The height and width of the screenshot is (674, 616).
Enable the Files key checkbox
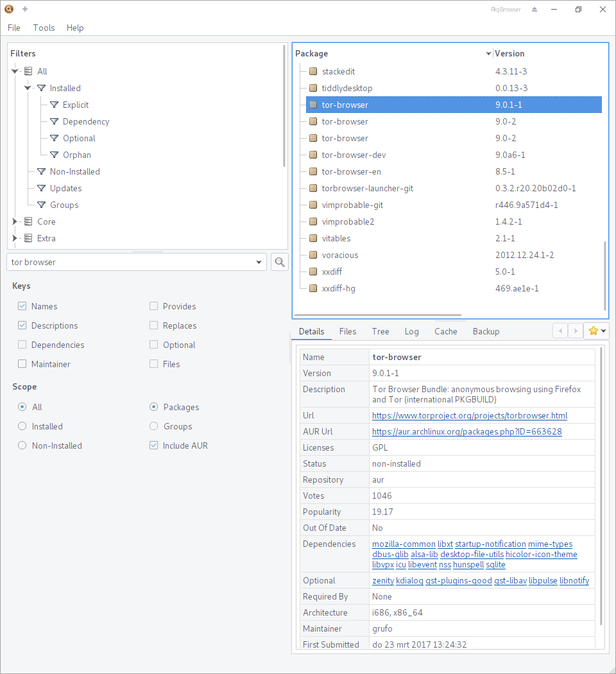coord(154,364)
